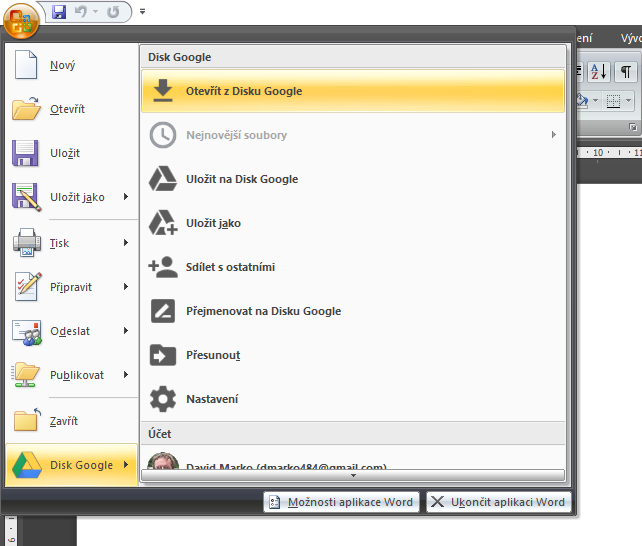This screenshot has width=642, height=546.
Task: Click the envelope with people Odeslat icon
Action: (27, 332)
